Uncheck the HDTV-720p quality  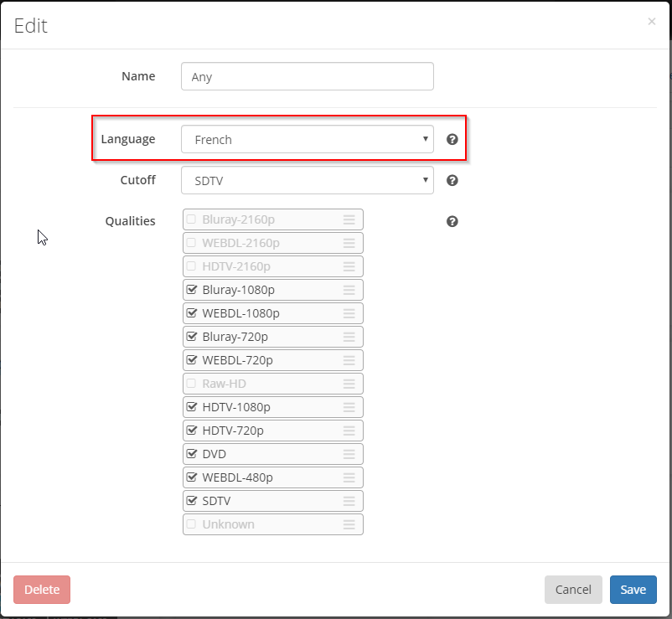click(x=192, y=430)
